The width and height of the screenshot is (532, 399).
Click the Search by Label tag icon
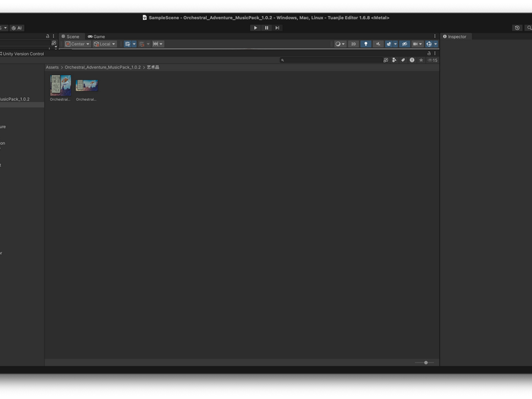click(x=403, y=60)
